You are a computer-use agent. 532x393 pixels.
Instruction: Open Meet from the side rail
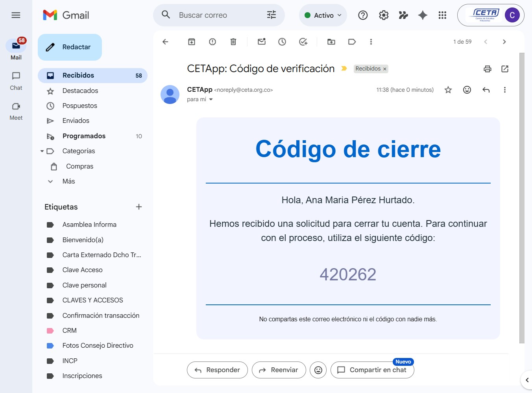click(x=16, y=111)
